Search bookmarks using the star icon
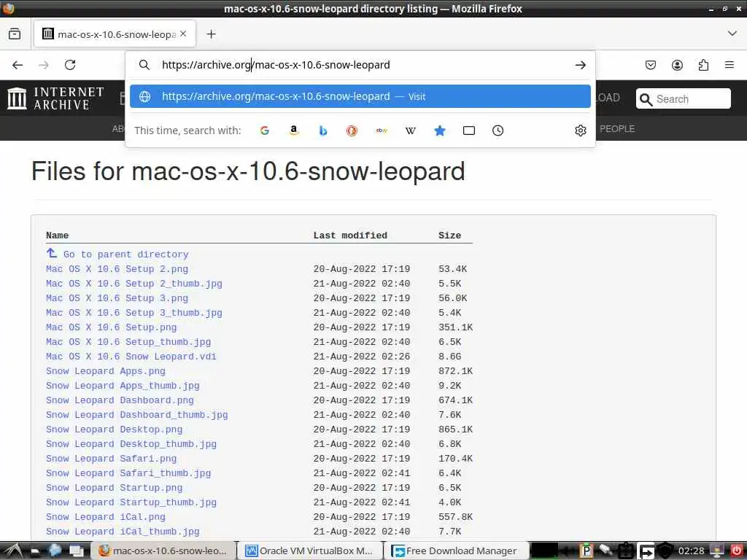 [440, 131]
